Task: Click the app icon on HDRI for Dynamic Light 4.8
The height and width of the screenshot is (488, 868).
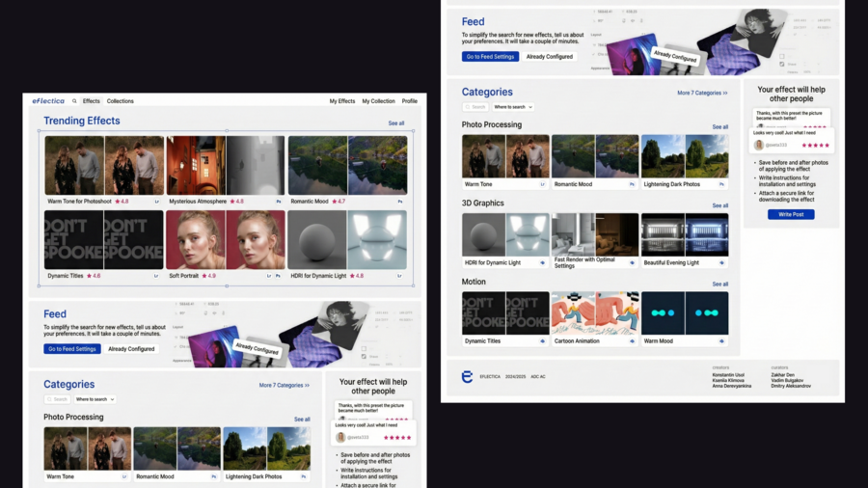Action: (399, 276)
